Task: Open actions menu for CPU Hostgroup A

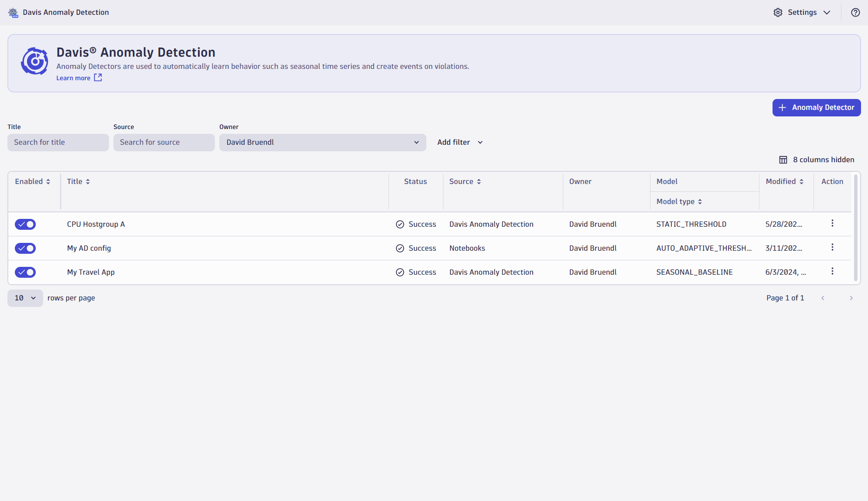Action: tap(832, 224)
